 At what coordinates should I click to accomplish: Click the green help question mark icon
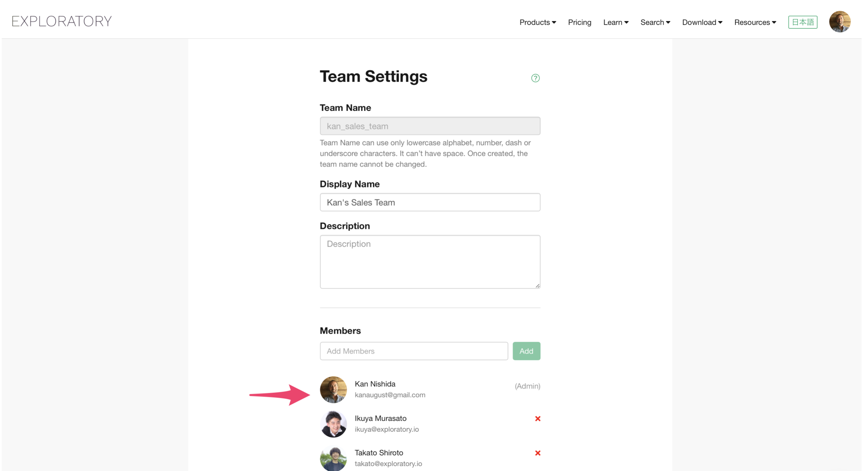(x=535, y=78)
